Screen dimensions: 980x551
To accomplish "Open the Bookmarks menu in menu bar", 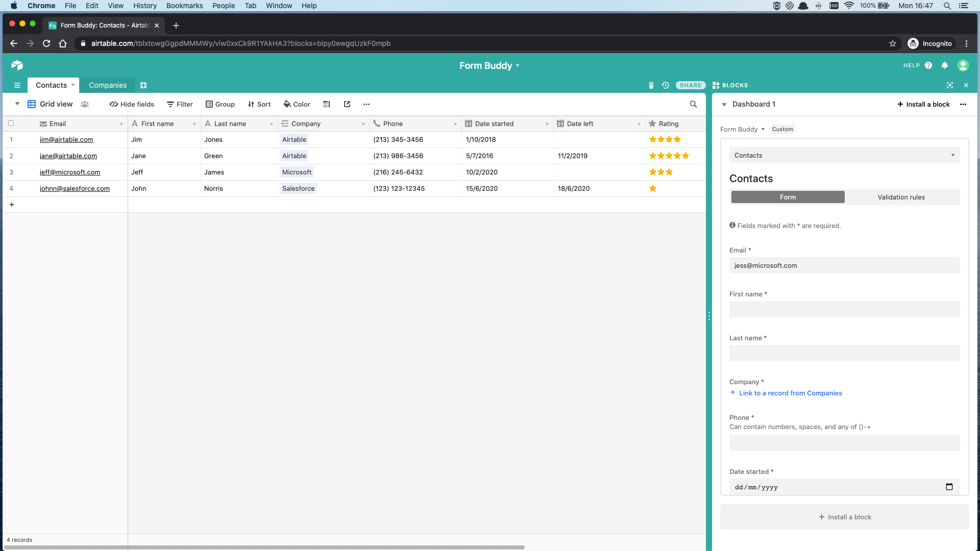I will [x=184, y=6].
